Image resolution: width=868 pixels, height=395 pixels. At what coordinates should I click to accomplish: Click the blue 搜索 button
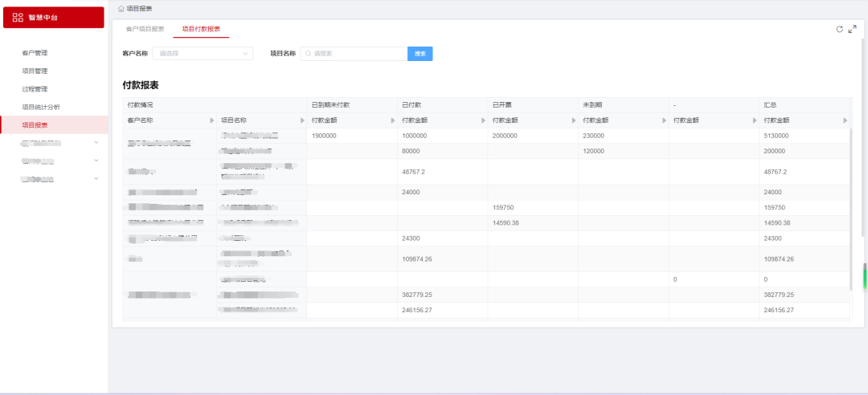click(x=420, y=54)
